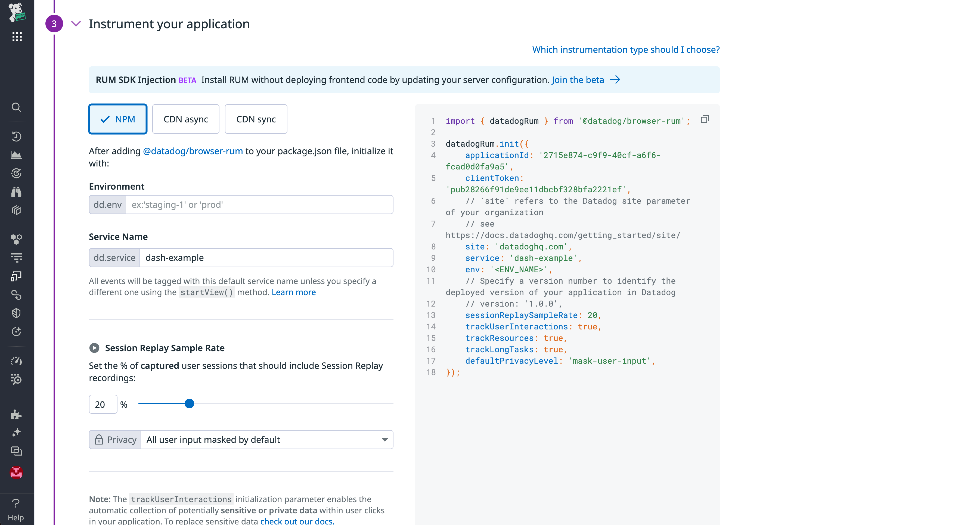This screenshot has width=980, height=525.
Task: Select the NPM instrumentation option
Action: [x=117, y=119]
